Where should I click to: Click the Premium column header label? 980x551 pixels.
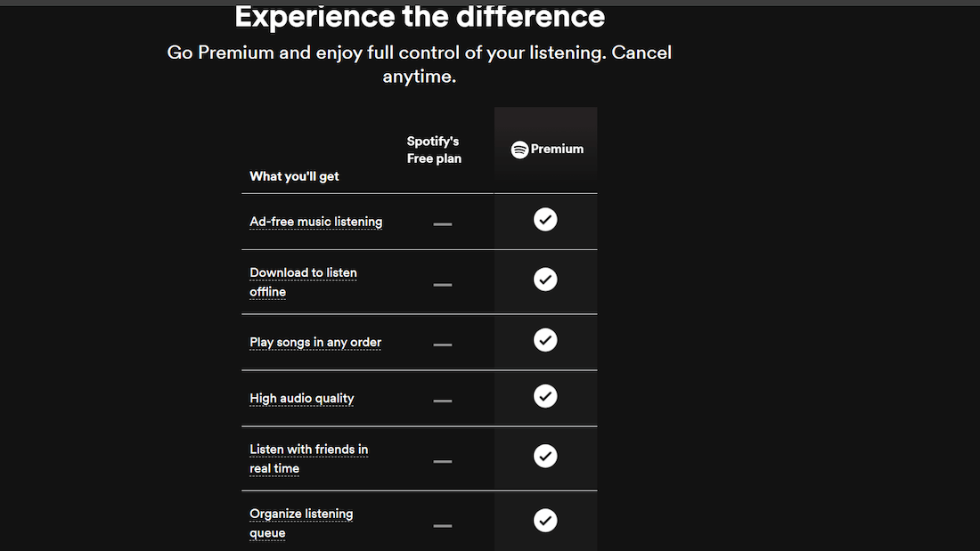click(x=557, y=150)
